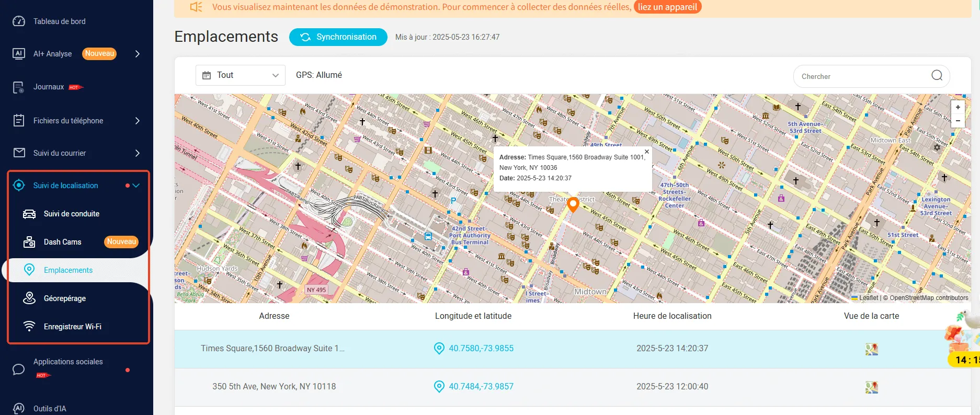Click the Emplacements pin icon in sidebar
This screenshot has height=415, width=980.
click(29, 270)
